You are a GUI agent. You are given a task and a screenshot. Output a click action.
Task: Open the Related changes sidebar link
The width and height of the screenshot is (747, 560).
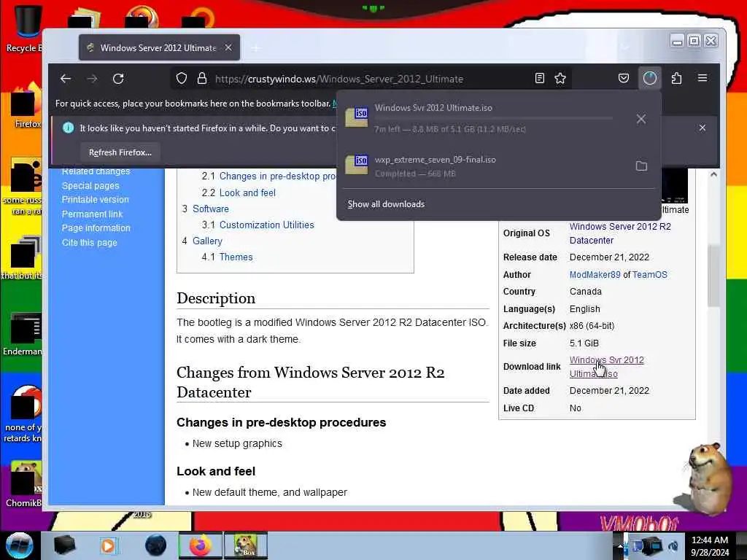(96, 171)
